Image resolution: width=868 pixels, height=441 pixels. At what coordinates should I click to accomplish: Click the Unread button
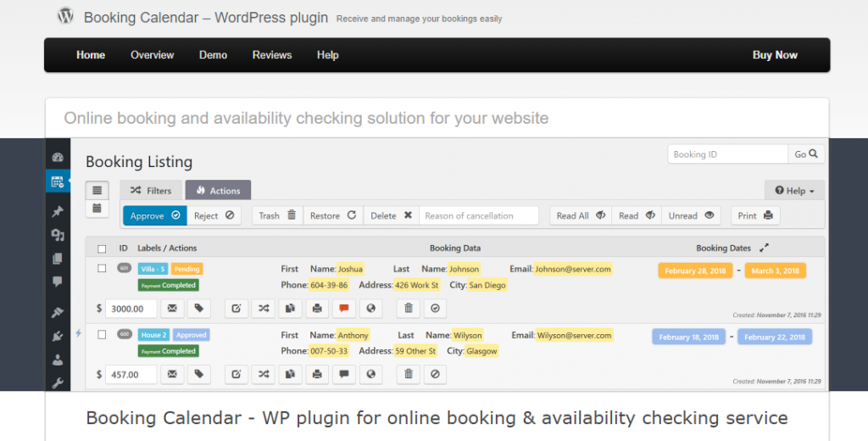(691, 215)
